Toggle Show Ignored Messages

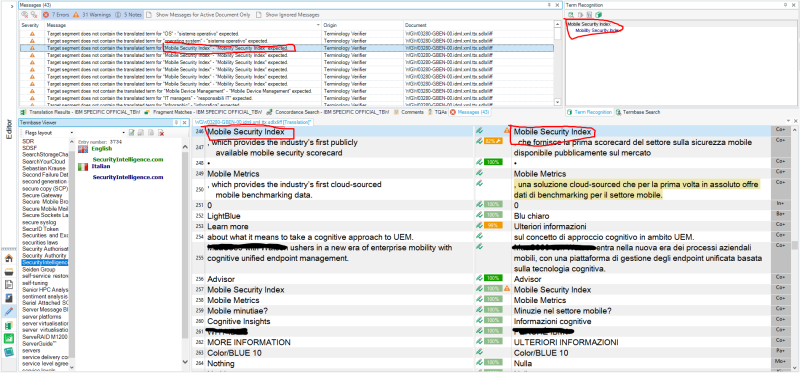(288, 15)
